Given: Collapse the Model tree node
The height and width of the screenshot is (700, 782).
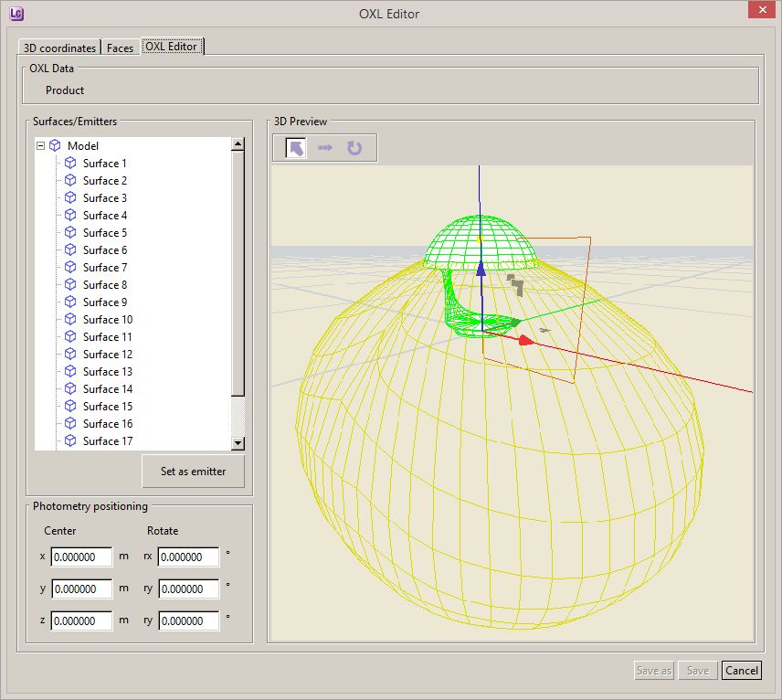Looking at the screenshot, I should (x=41, y=145).
